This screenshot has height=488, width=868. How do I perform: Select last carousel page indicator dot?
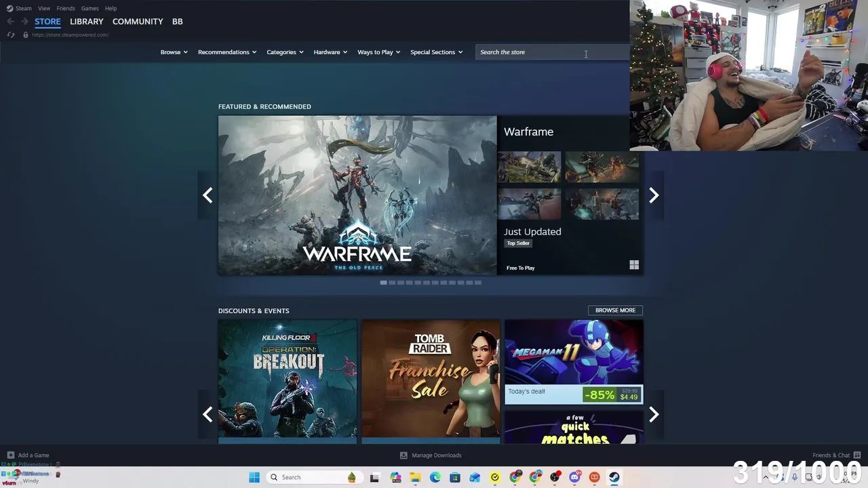point(477,283)
